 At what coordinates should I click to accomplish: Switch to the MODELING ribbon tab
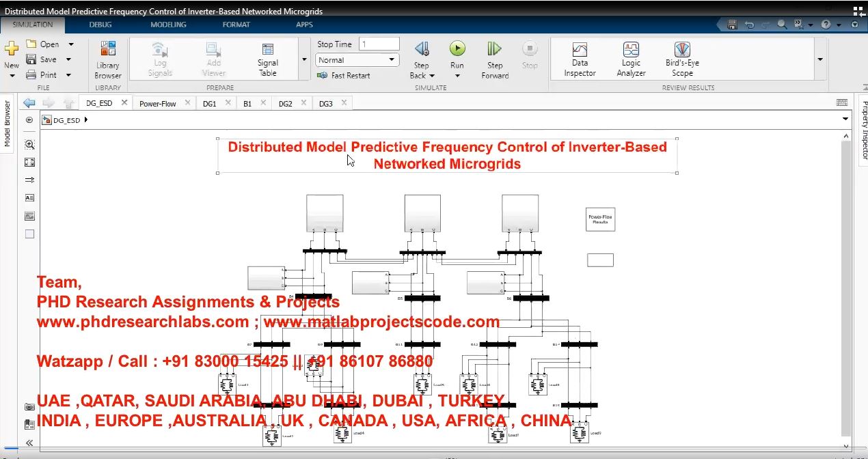click(168, 25)
